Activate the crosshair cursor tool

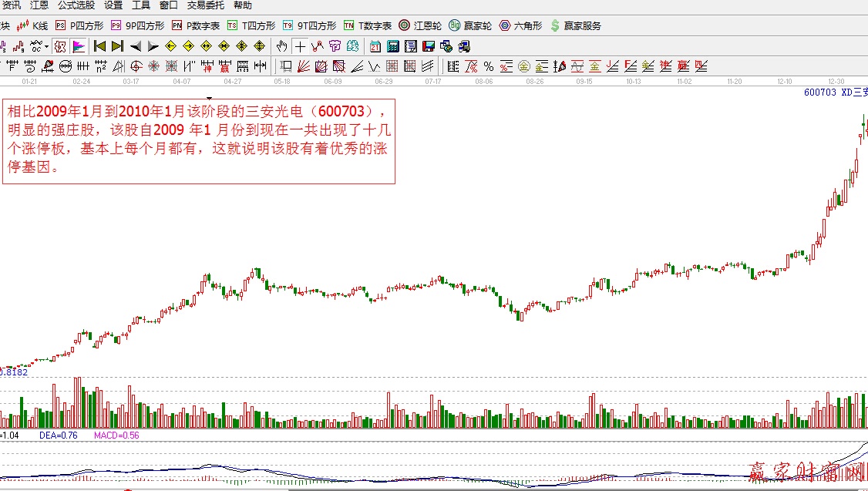(299, 46)
